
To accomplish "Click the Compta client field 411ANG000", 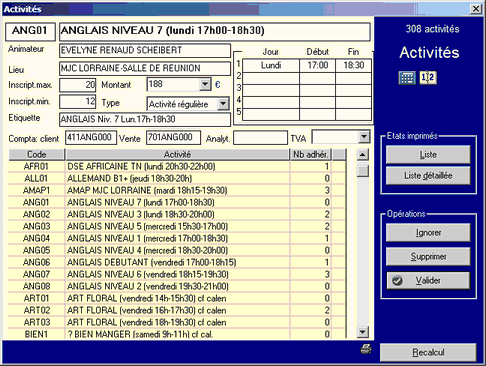I will (x=91, y=137).
